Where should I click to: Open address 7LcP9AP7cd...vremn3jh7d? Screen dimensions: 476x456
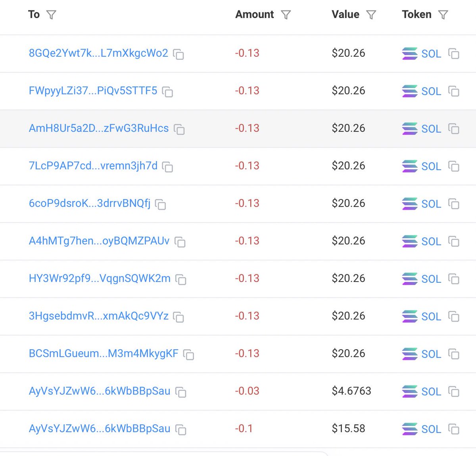coord(93,166)
